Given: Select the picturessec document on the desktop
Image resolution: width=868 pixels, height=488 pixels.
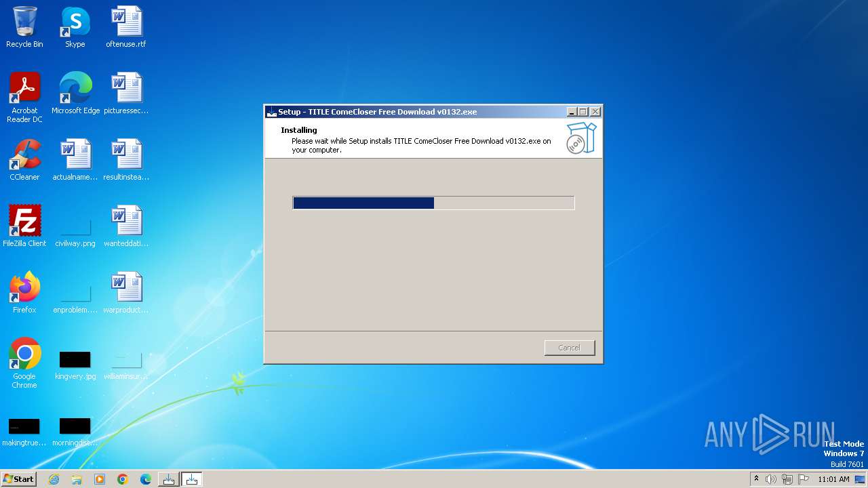Looking at the screenshot, I should (x=126, y=94).
